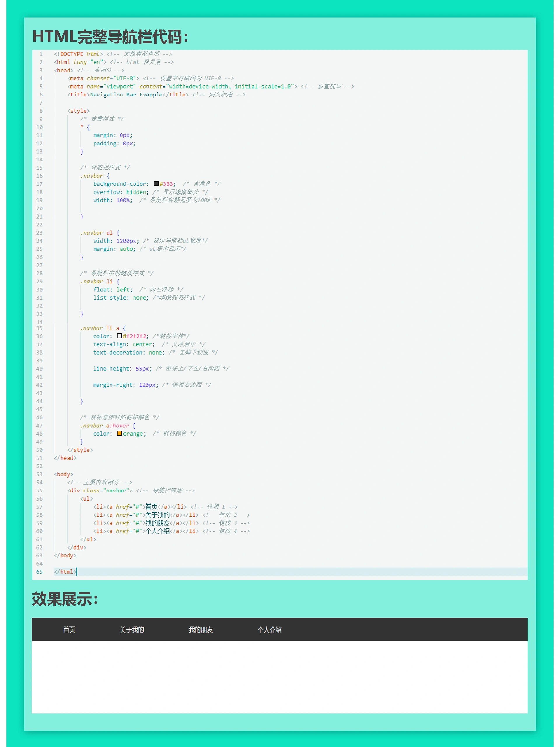Click the .navbar a:hover selector line

(108, 425)
